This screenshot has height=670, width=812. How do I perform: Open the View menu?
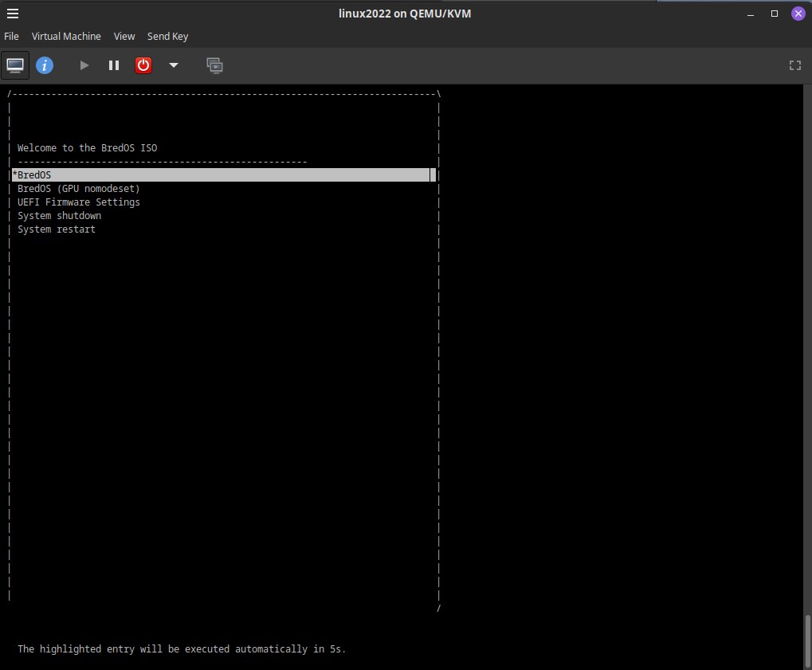124,36
